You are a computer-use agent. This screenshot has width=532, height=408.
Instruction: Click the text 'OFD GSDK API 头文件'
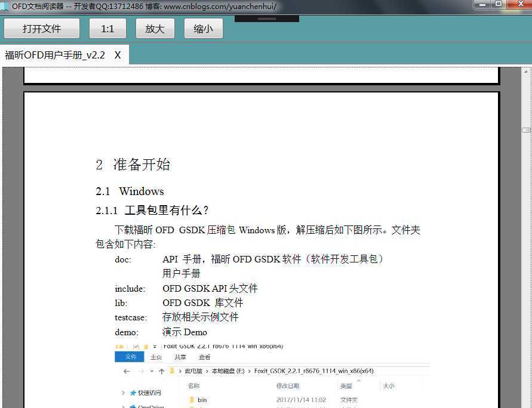(210, 289)
